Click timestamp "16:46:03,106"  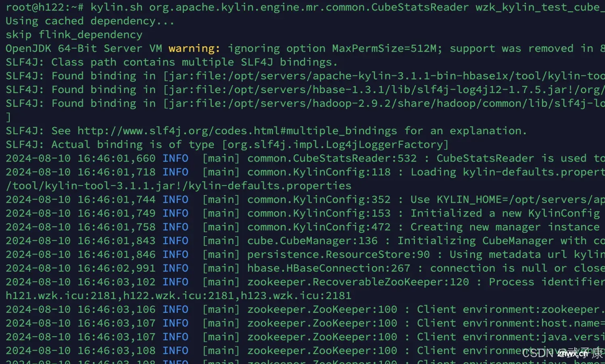116,309
